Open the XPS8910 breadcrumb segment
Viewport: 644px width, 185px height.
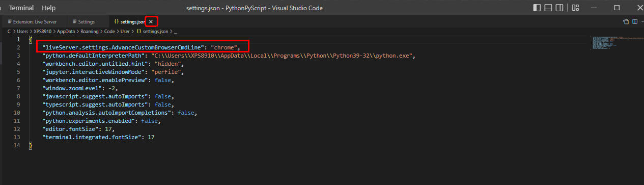point(43,32)
